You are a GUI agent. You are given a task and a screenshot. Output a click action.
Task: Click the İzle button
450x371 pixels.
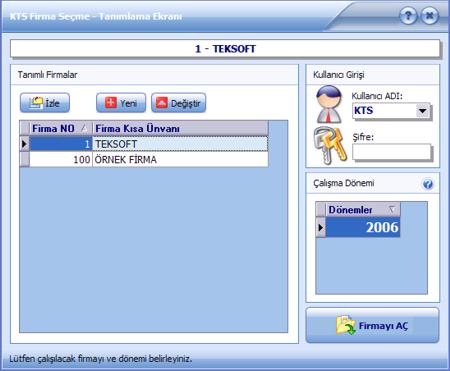[45, 103]
